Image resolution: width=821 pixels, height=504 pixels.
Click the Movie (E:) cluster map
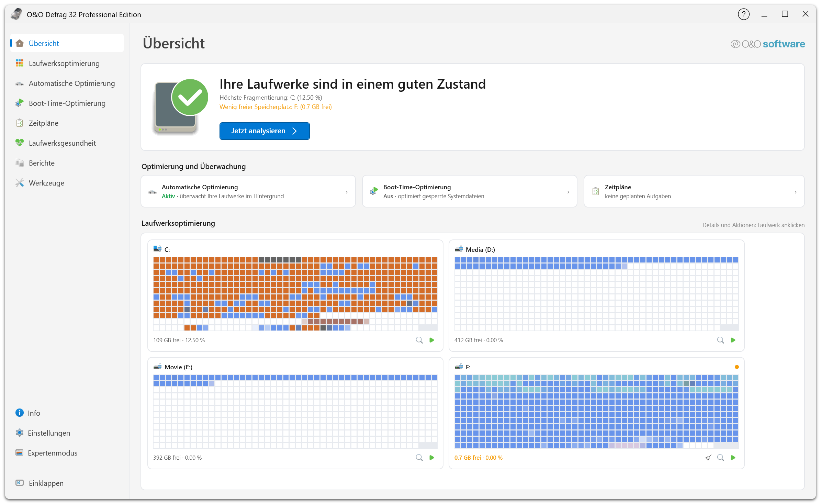tap(295, 411)
